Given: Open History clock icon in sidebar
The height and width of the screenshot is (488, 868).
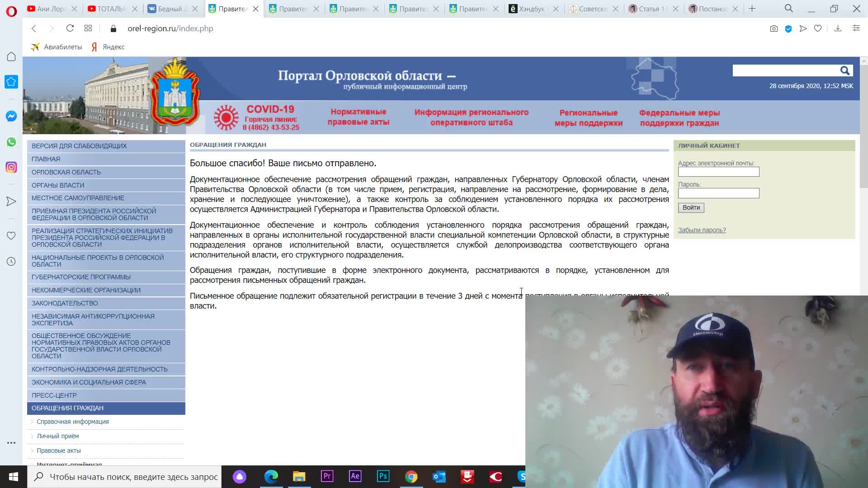Looking at the screenshot, I should coord(11,262).
